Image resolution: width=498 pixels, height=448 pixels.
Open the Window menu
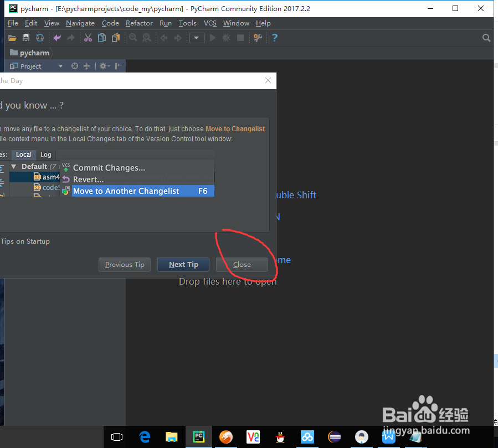[x=236, y=23]
